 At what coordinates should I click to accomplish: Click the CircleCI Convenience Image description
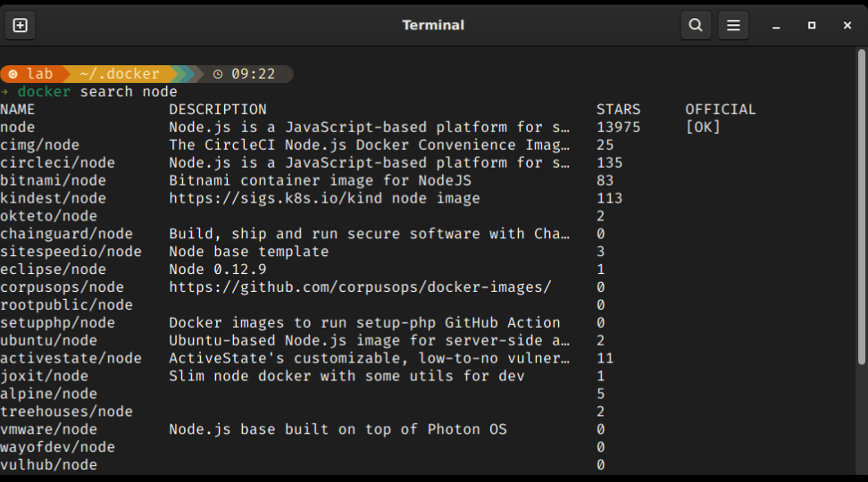[369, 145]
